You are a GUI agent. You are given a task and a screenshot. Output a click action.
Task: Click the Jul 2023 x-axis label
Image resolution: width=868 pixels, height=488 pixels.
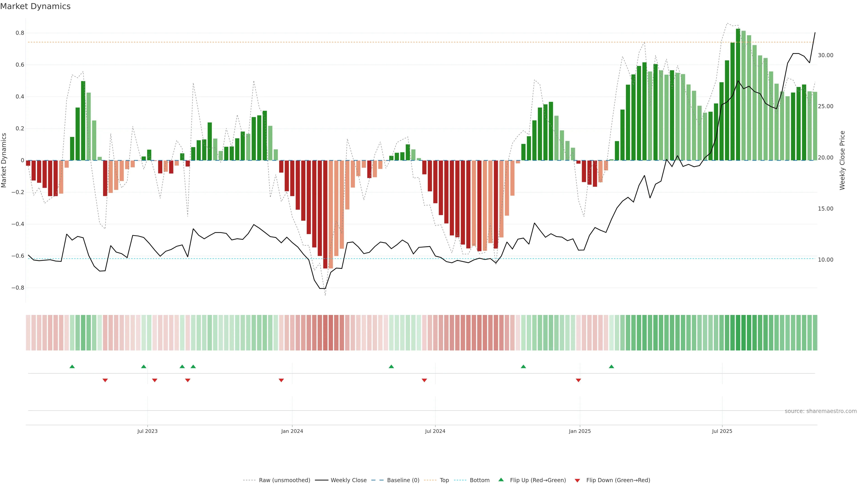[147, 431]
